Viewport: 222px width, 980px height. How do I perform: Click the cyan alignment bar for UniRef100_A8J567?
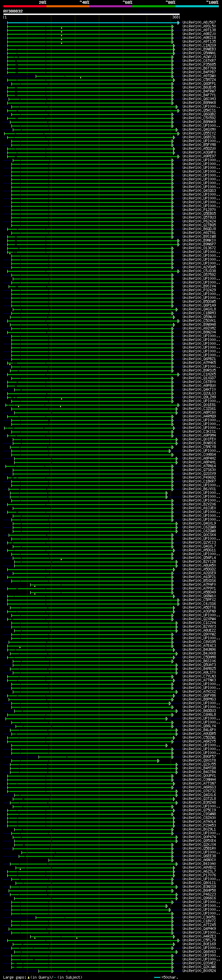click(x=93, y=23)
